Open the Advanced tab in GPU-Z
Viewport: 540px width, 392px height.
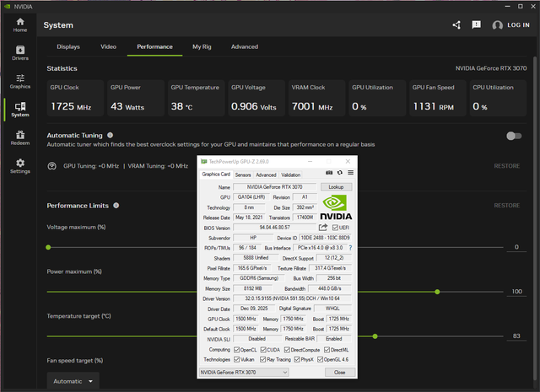click(266, 175)
